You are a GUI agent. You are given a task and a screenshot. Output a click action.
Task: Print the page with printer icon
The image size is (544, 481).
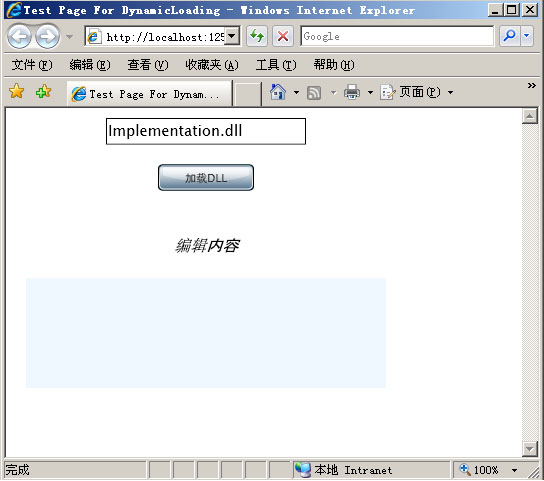coord(352,92)
